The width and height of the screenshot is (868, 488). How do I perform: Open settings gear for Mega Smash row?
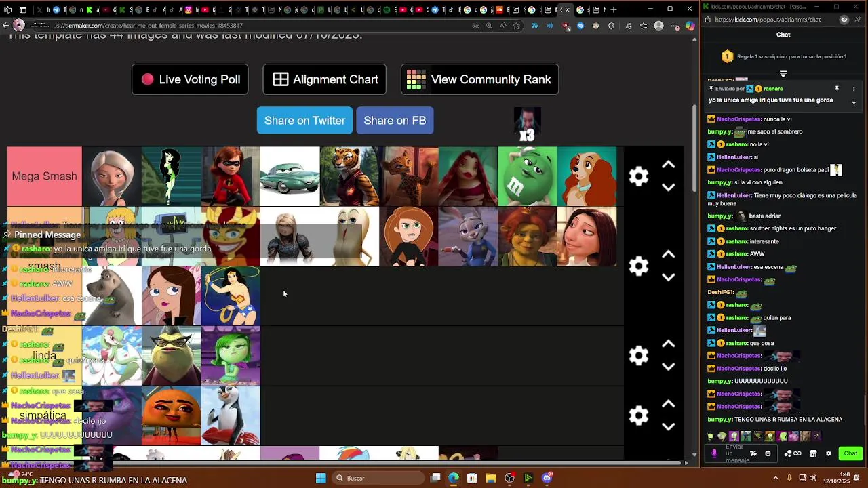click(x=639, y=176)
